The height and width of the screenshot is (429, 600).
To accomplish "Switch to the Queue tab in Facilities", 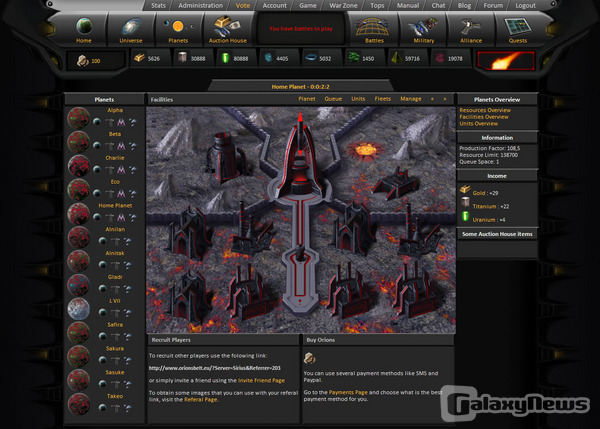I will tap(333, 100).
